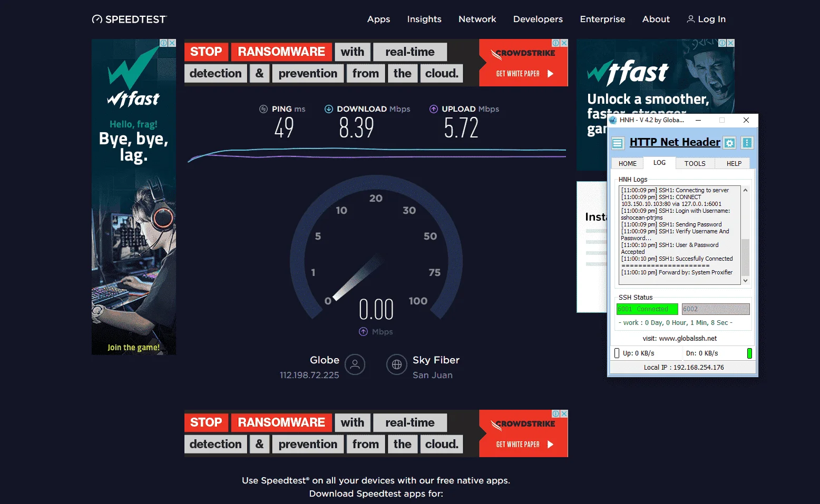
Task: Open the HELP tab in HNH
Action: coord(734,164)
